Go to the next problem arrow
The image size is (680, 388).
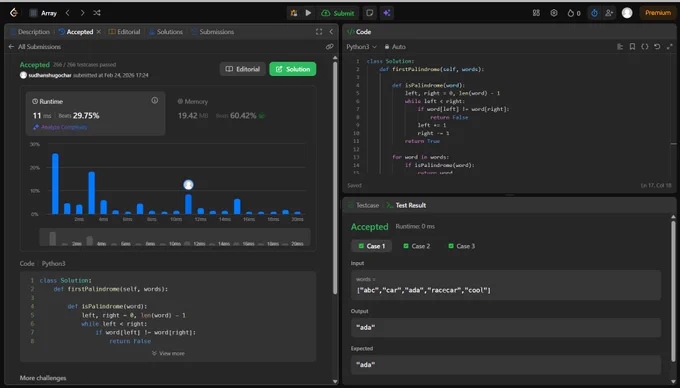(x=82, y=13)
